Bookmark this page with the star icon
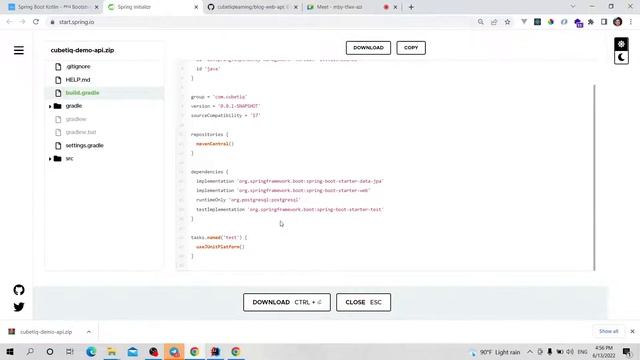The width and height of the screenshot is (640, 360). (x=507, y=22)
